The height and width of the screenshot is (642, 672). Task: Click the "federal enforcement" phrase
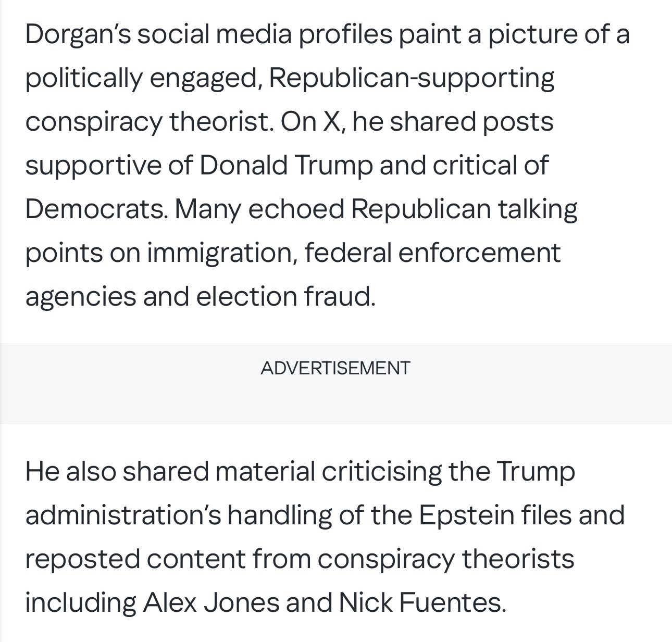pos(432,253)
